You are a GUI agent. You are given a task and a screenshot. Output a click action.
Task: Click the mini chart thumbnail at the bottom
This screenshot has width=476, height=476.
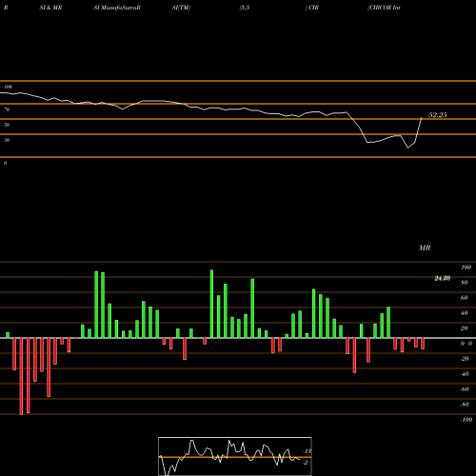[x=235, y=456]
